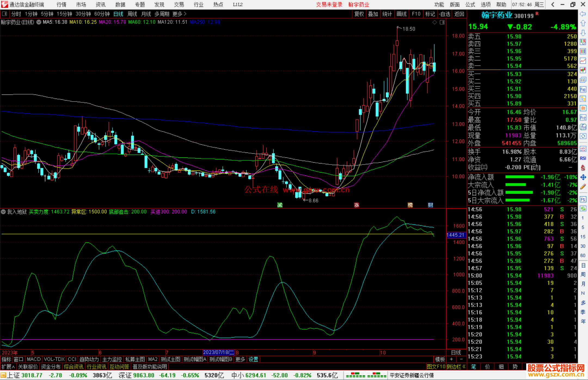
Task: Expand the 更多 period options chevron
Action: pyautogui.click(x=185, y=14)
